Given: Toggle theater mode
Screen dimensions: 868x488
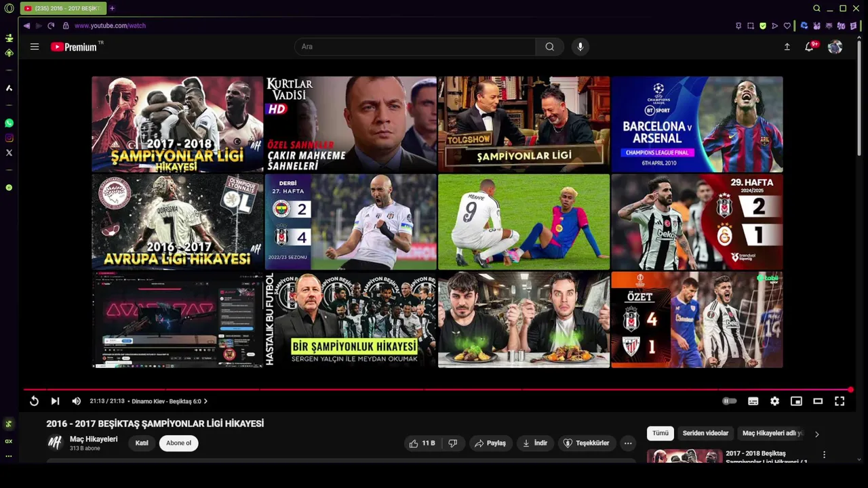Looking at the screenshot, I should click(818, 401).
